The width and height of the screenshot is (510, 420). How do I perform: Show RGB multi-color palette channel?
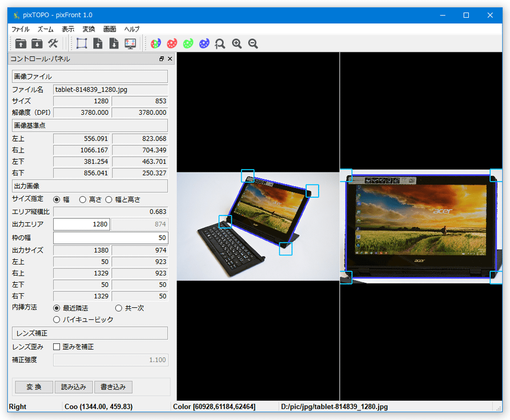coord(156,43)
